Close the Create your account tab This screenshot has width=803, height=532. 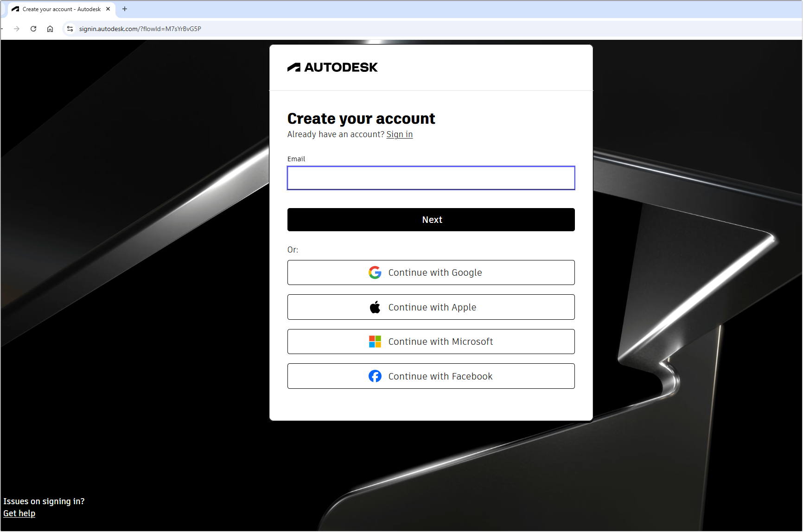point(108,9)
